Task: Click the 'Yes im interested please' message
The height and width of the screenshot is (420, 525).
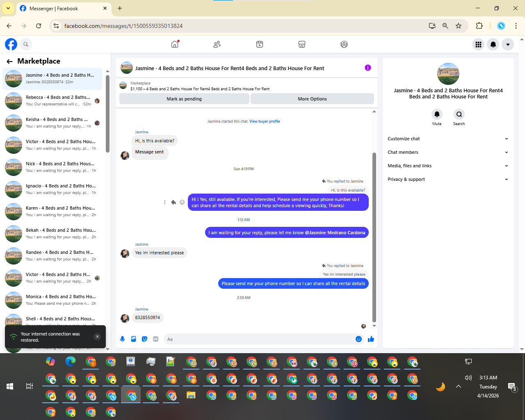Action: point(160,253)
